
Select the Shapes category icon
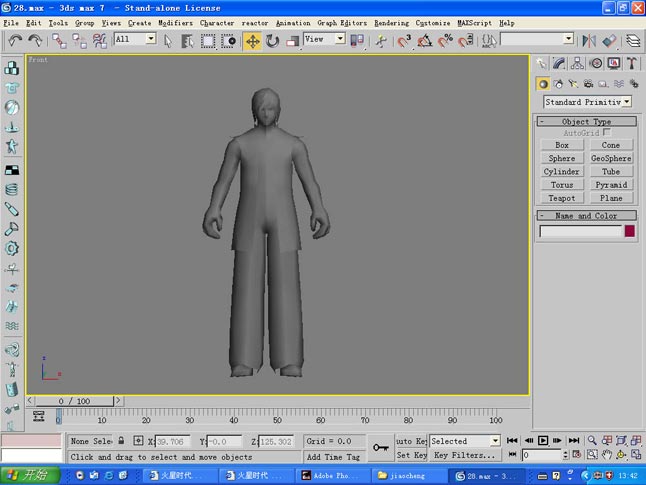(x=558, y=84)
